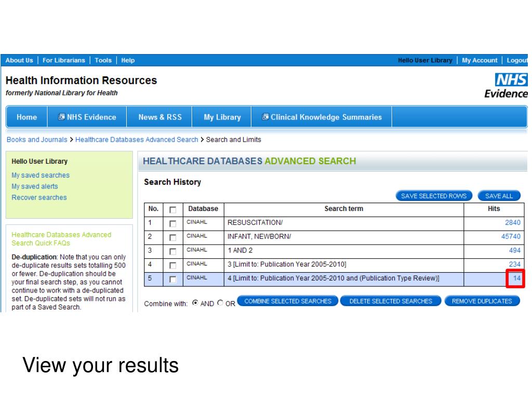Click '3 [Limit to: Publication Year 2005-2010]' term
Screen dimensions: 532x399
287,264
